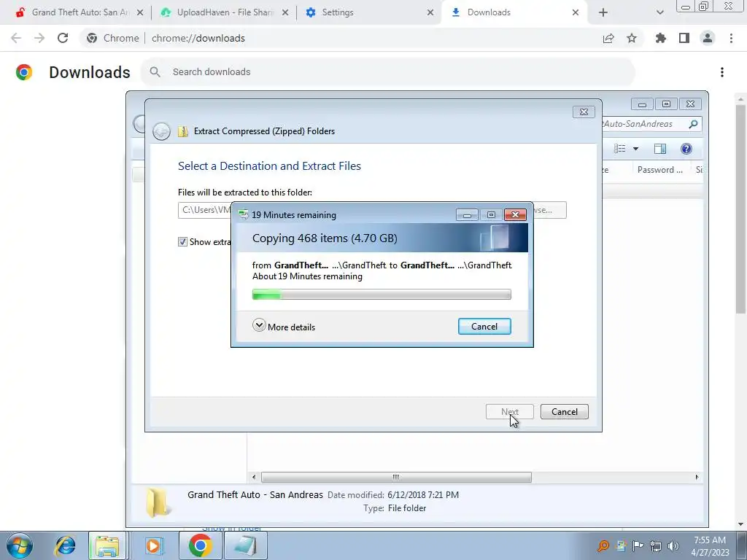Image resolution: width=747 pixels, height=560 pixels.
Task: Open Explorer help question mark
Action: pyautogui.click(x=686, y=149)
